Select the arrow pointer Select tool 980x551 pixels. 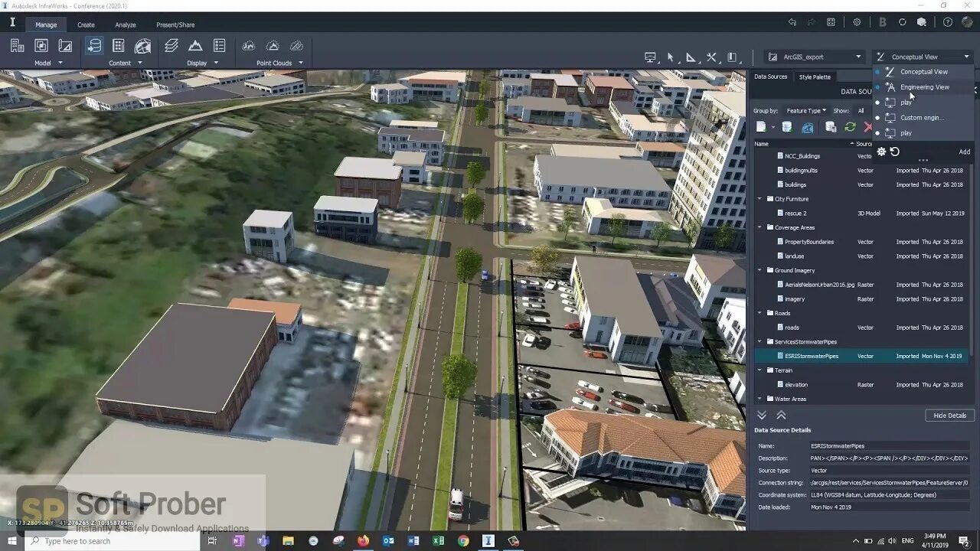point(671,57)
